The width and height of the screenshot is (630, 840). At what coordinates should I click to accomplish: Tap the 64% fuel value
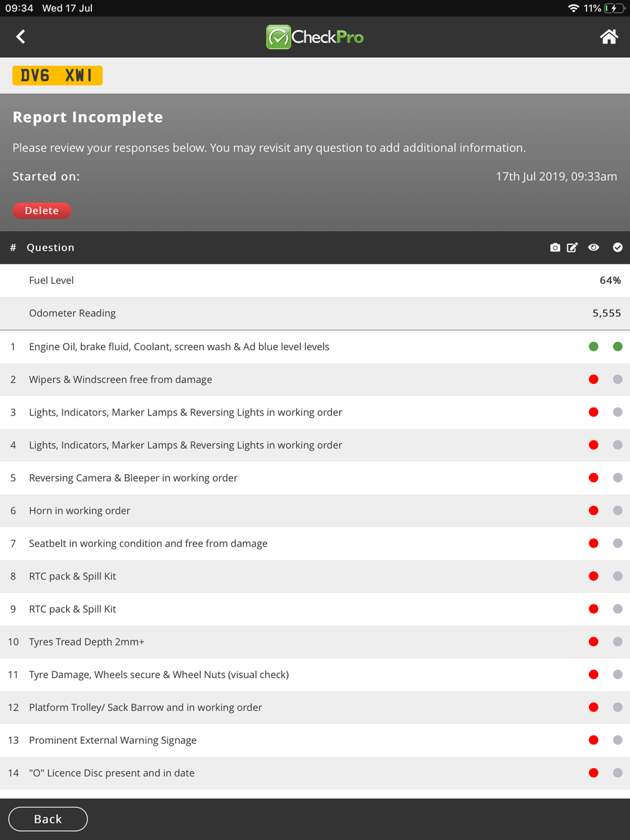pyautogui.click(x=610, y=280)
